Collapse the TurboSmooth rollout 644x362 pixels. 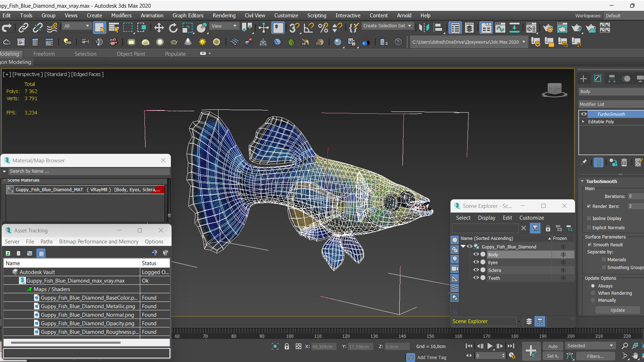click(x=583, y=181)
